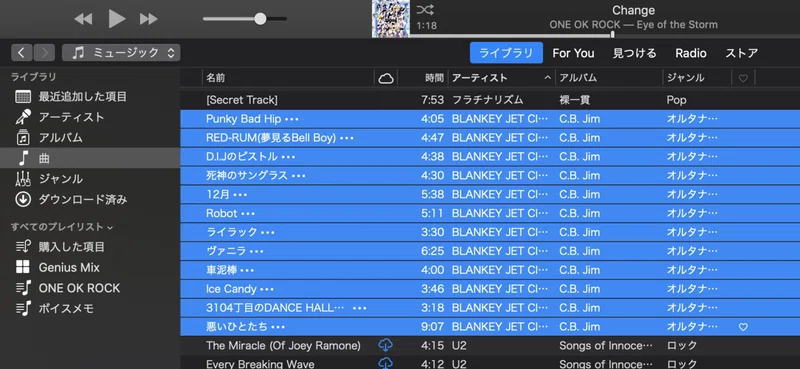This screenshot has height=369, width=800.
Task: Download Every Breaking Wave from cloud
Action: 386,364
